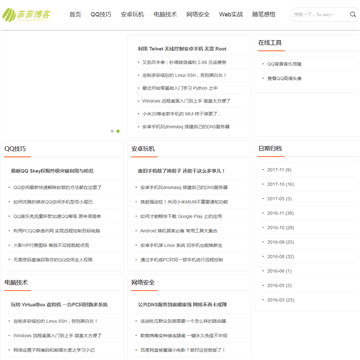This screenshot has width=360, height=360.
Task: Open top list Linux SSH article
Action: point(184,75)
